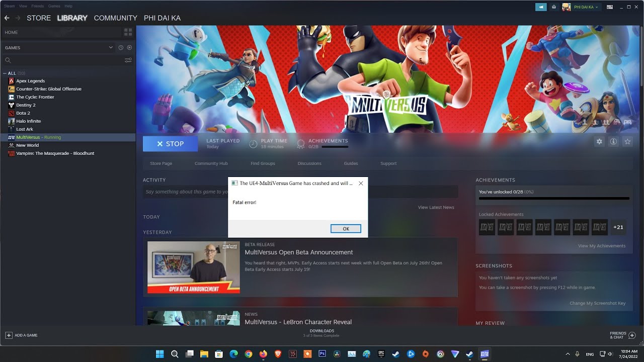The width and height of the screenshot is (644, 362).
Task: Show MultiVersus game info icon
Action: coord(613,142)
